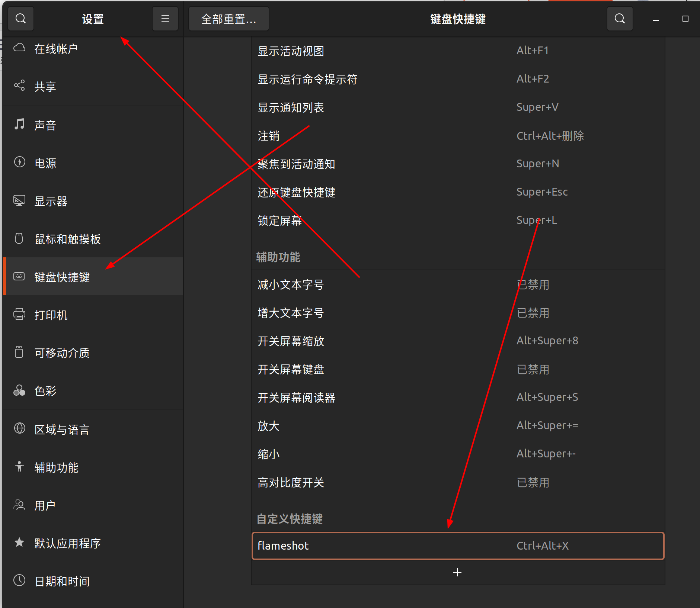Edit the 开关屏幕缩放 shortcut row
700x608 pixels.
tap(458, 341)
